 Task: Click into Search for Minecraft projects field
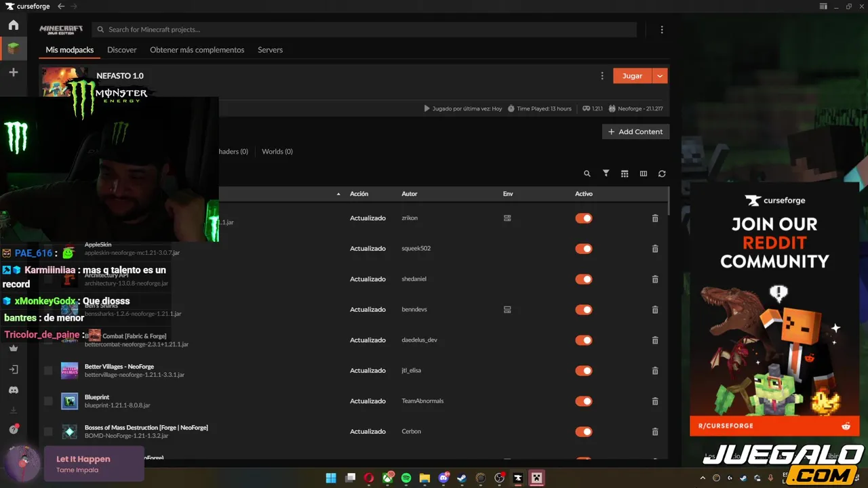[364, 30]
